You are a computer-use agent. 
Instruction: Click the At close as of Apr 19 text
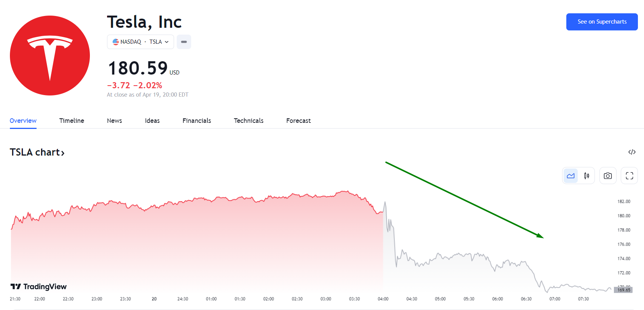pyautogui.click(x=148, y=95)
